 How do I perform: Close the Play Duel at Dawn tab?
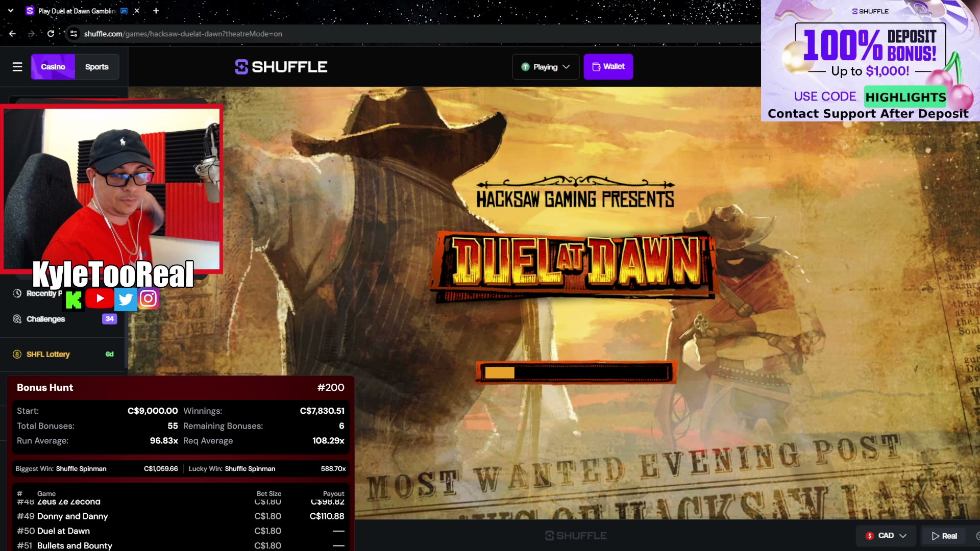(x=137, y=11)
